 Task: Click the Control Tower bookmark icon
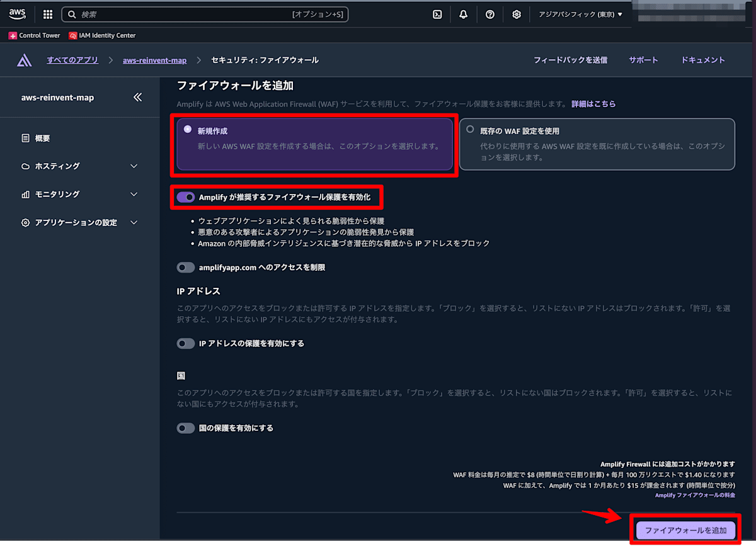click(13, 36)
